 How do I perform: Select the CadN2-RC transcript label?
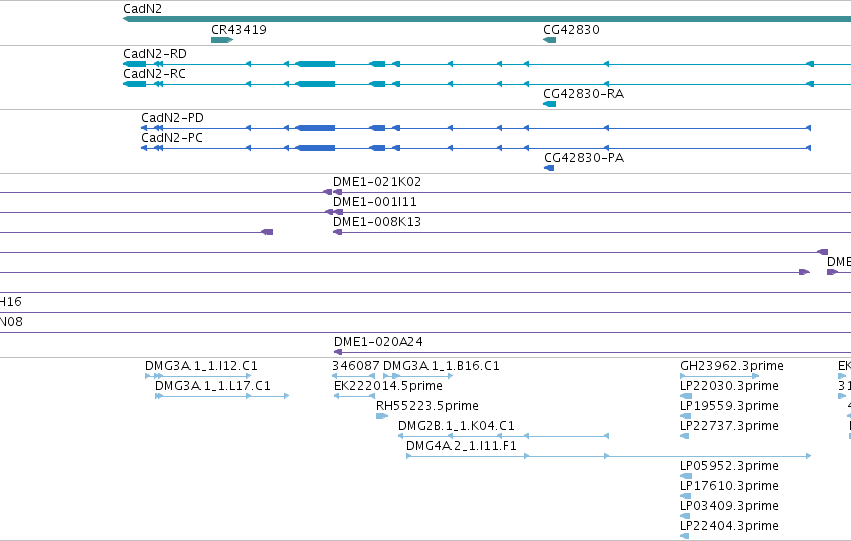[154, 74]
